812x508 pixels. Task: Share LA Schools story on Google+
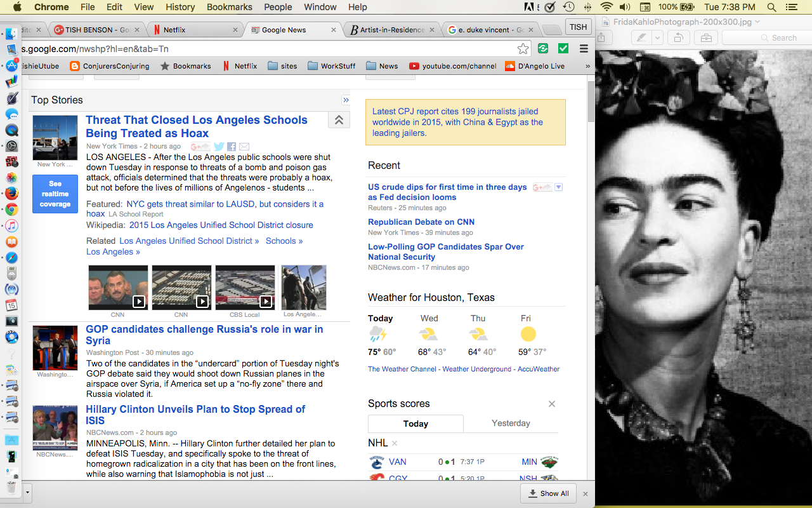pos(200,147)
